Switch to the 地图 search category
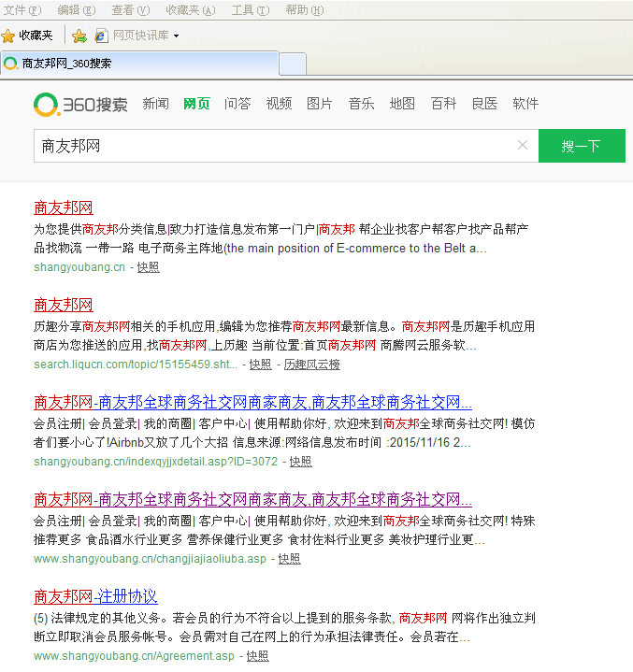The width and height of the screenshot is (633, 672). coord(402,104)
